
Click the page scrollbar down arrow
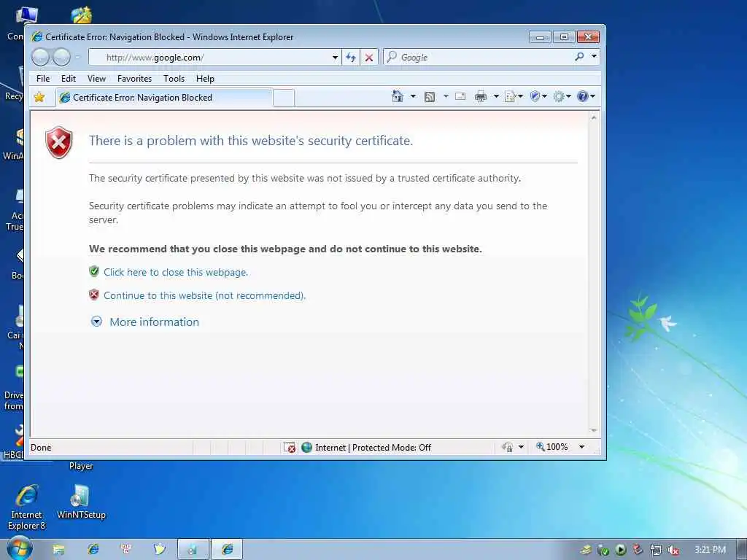click(x=594, y=430)
